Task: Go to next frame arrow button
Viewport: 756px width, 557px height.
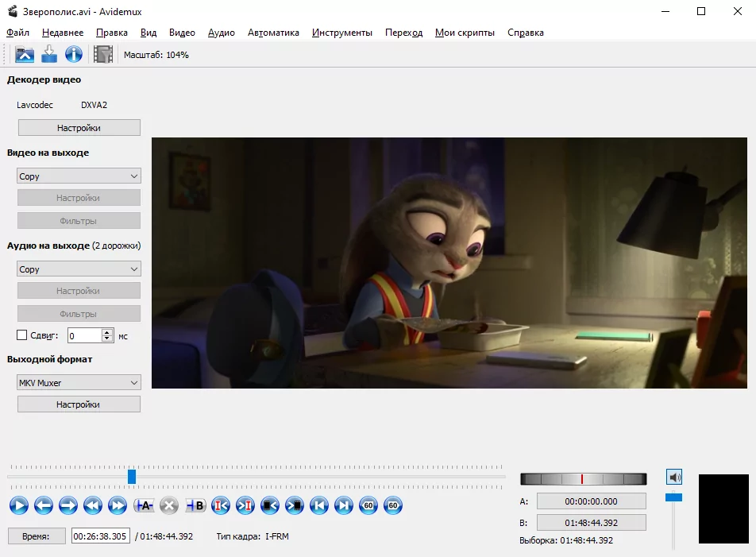Action: pos(68,505)
